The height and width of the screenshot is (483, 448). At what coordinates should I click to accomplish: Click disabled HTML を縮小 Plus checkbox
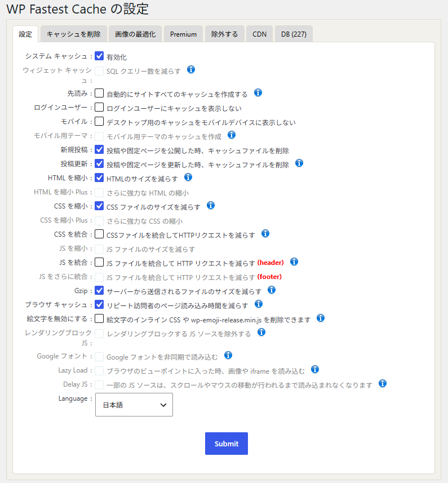pyautogui.click(x=99, y=193)
